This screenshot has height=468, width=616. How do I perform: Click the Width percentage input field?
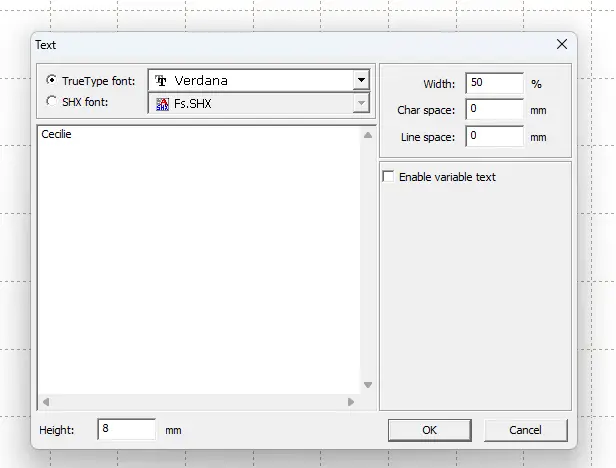pos(494,83)
